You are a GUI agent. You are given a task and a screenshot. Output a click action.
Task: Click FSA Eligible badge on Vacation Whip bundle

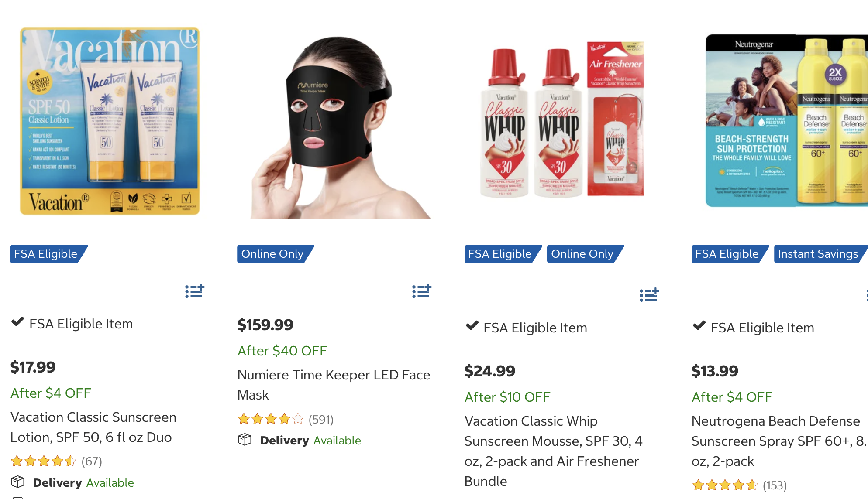(500, 254)
